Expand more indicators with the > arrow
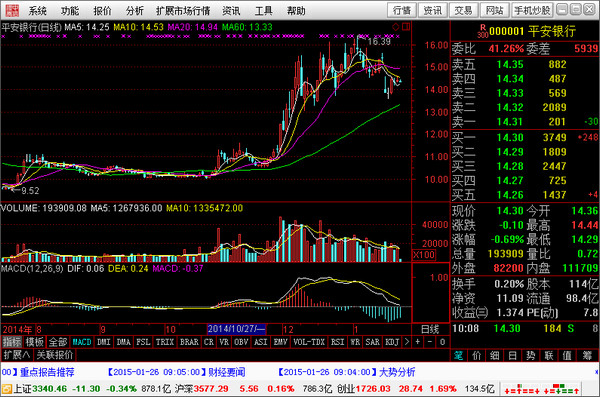The image size is (600, 397). (x=407, y=342)
